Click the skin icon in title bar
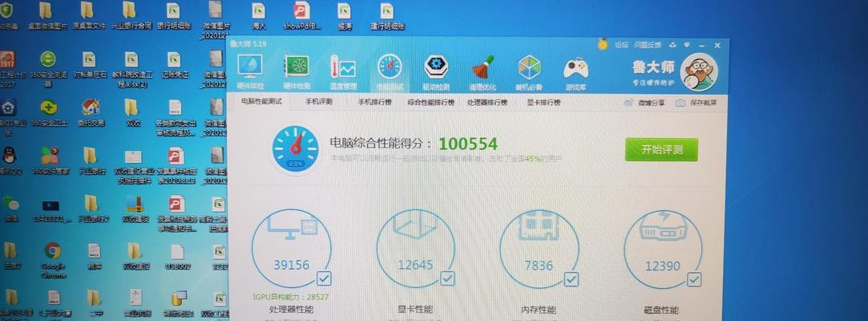Viewport: 868px width, 321px height. 672,45
